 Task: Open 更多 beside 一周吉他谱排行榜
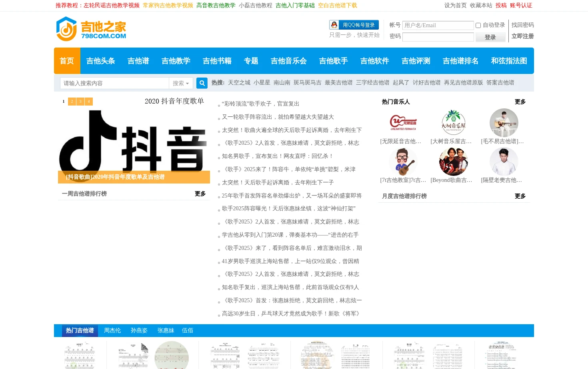[200, 194]
